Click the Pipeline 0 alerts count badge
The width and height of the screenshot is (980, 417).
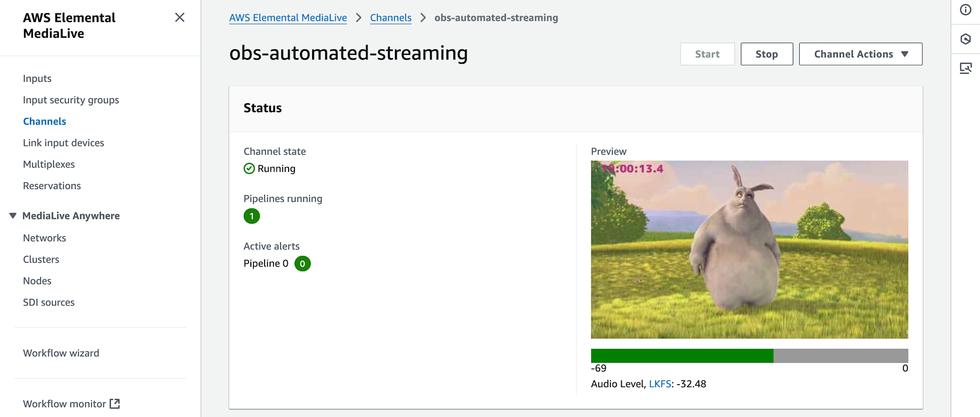(x=302, y=263)
